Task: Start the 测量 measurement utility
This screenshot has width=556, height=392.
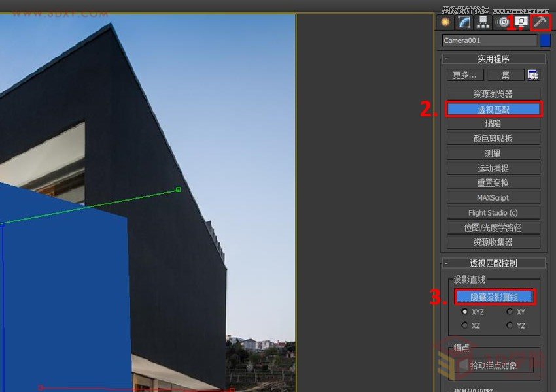Action: [x=494, y=152]
